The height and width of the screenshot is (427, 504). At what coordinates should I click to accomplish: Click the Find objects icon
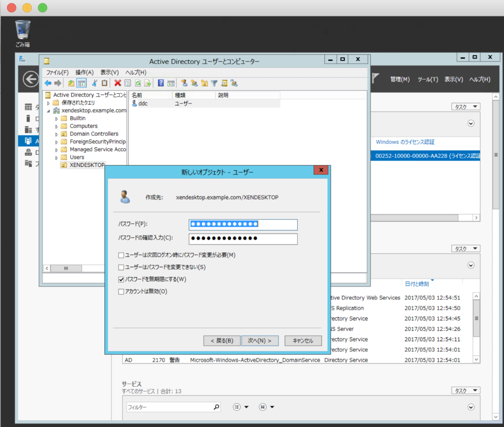coord(224,83)
